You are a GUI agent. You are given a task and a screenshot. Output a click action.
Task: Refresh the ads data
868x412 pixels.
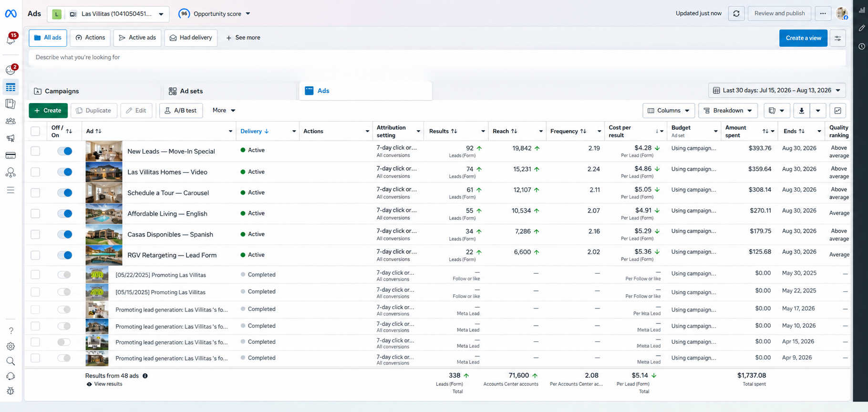(736, 13)
